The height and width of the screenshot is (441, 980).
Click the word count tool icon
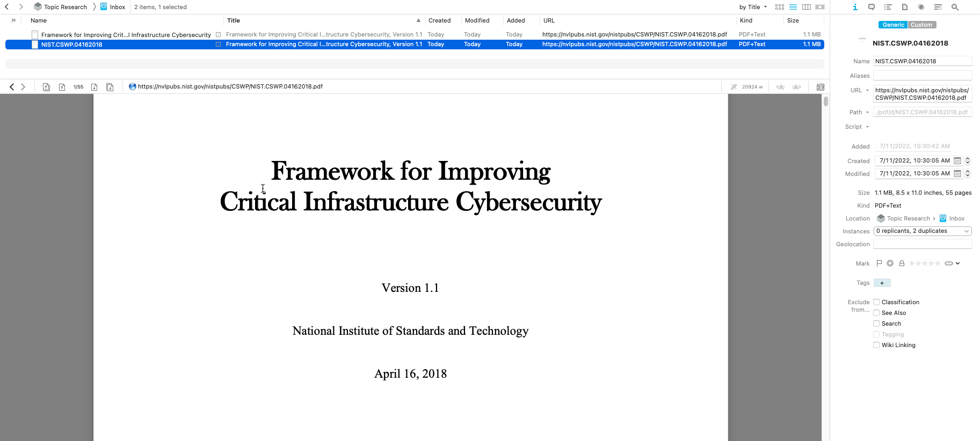734,87
